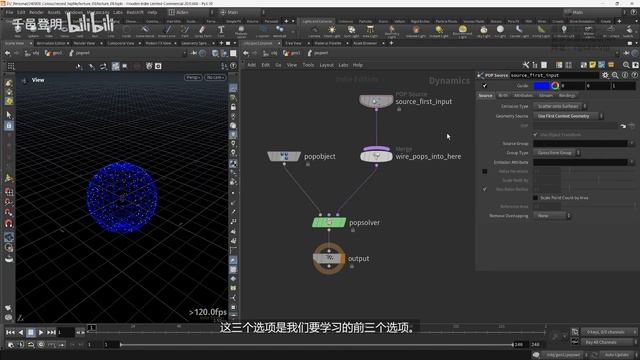Jump to first frame button
640x360 pixels.
point(10,333)
